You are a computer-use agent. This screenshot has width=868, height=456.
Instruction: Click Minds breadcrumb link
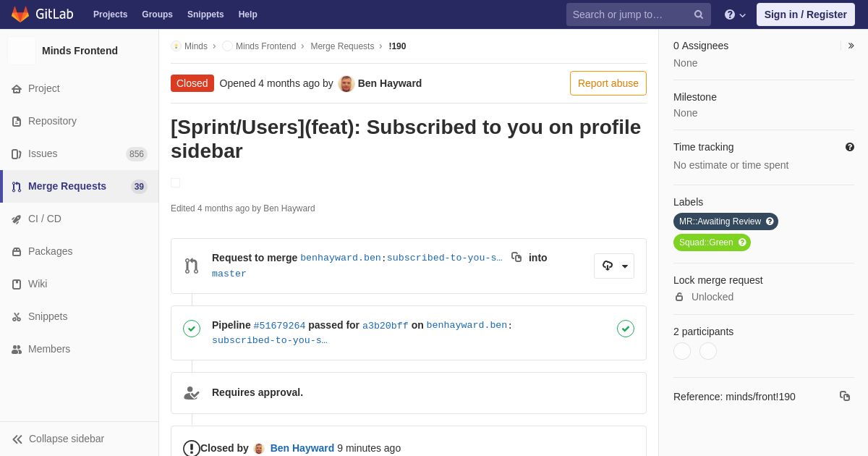click(x=196, y=46)
